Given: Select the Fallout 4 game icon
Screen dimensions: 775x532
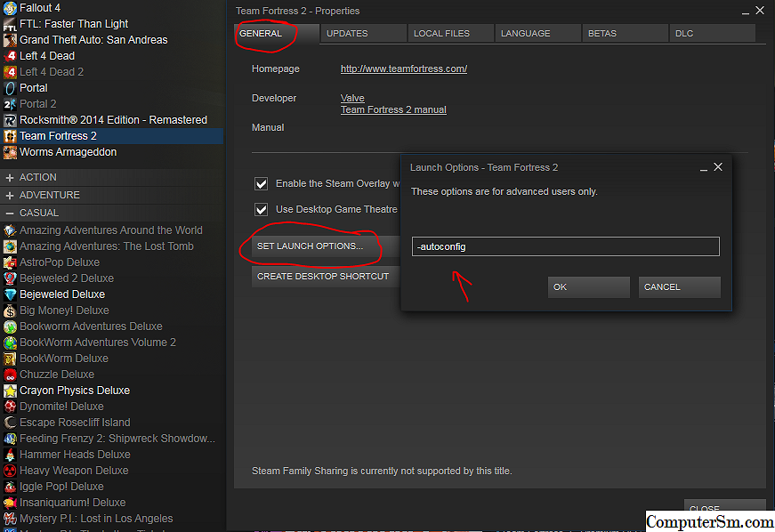Looking at the screenshot, I should [10, 8].
